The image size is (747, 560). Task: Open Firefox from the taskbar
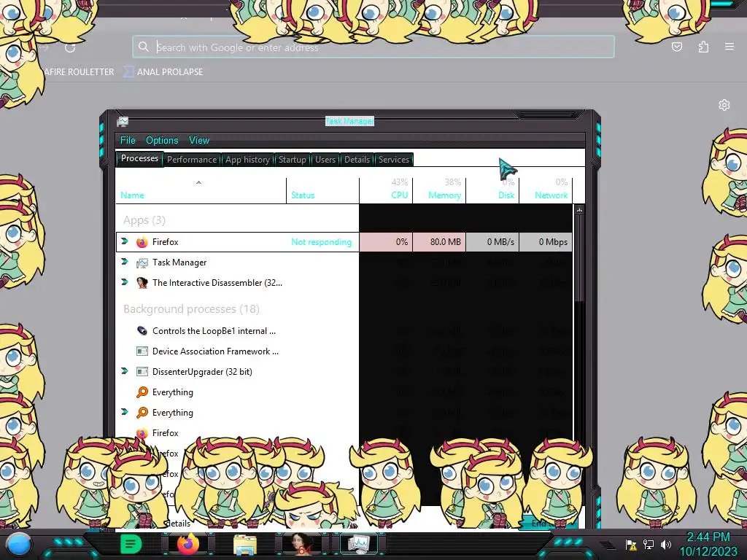(187, 544)
